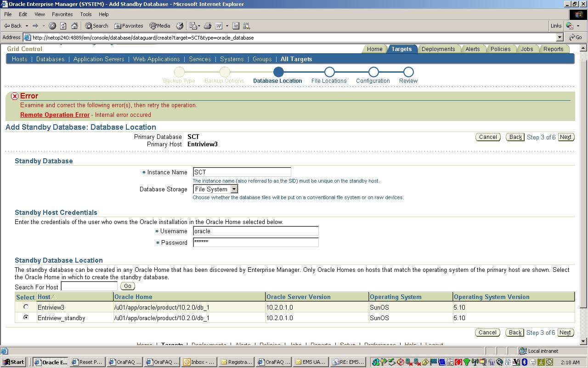
Task: Open the History toolbar icon
Action: [180, 26]
